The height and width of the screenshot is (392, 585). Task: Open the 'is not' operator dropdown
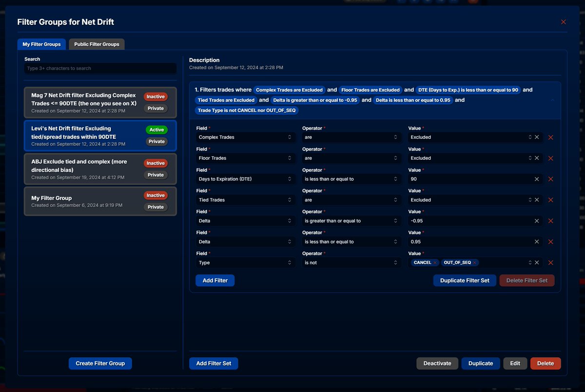[351, 262]
